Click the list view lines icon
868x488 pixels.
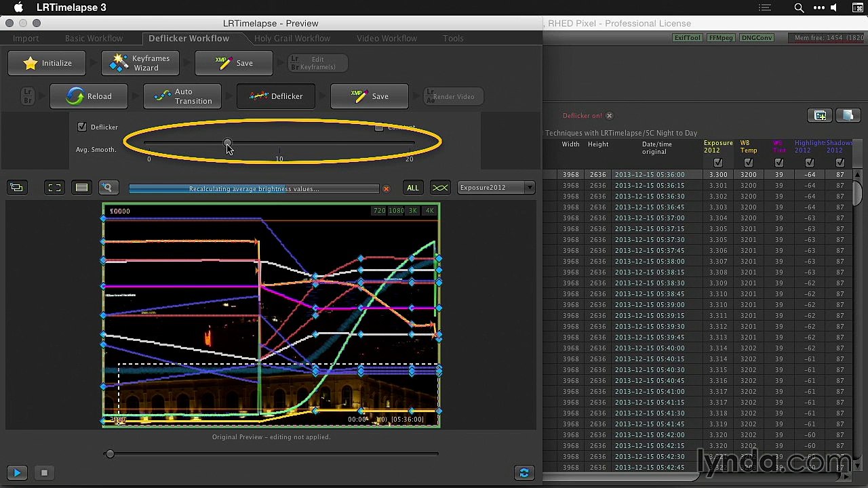click(x=81, y=188)
